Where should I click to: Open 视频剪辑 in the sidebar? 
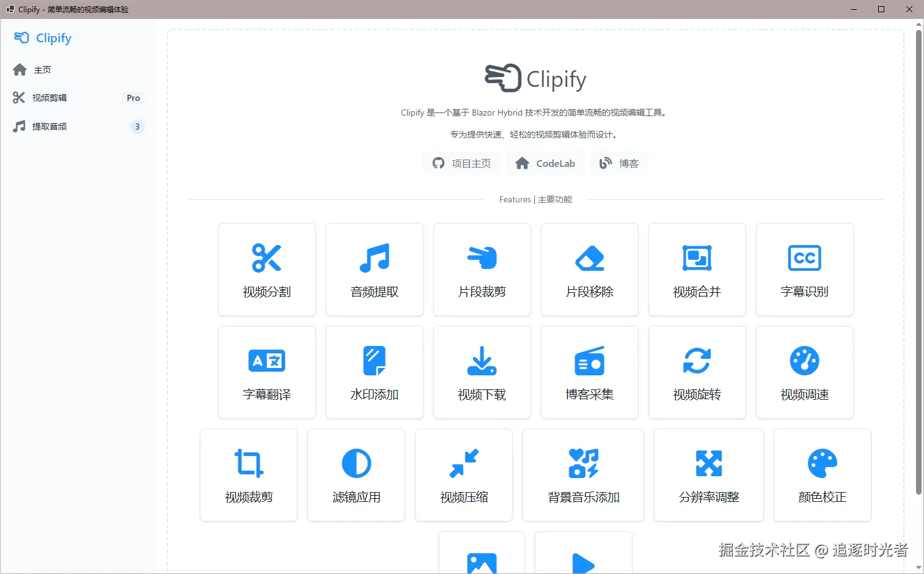[78, 98]
